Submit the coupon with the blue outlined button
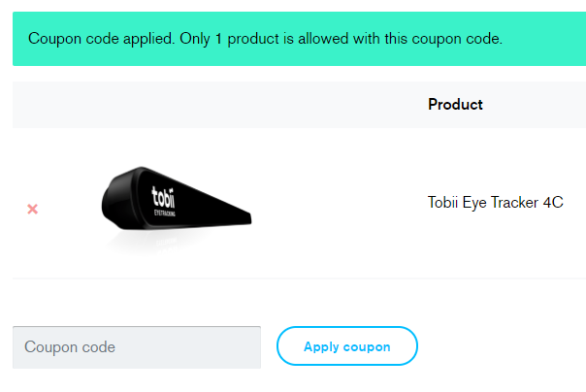 (x=347, y=346)
